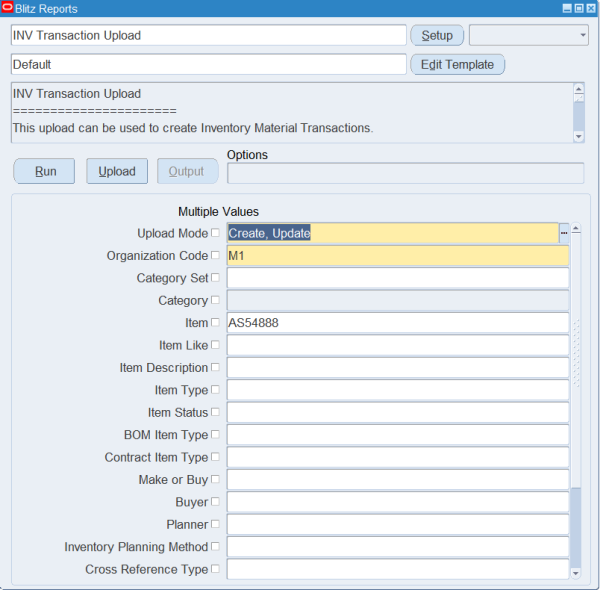This screenshot has width=600, height=590.
Task: Click Edit Template button
Action: coord(458,64)
